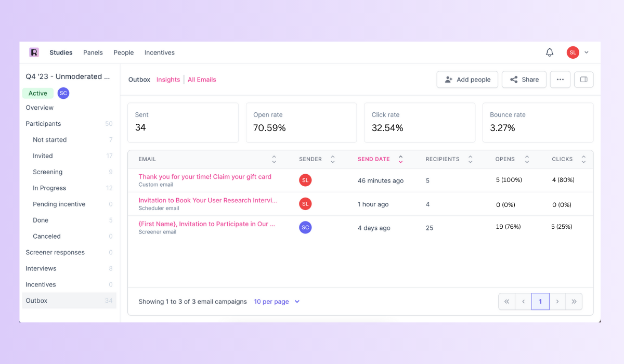The image size is (624, 364).
Task: Sort table by Clicks column
Action: pos(583,159)
